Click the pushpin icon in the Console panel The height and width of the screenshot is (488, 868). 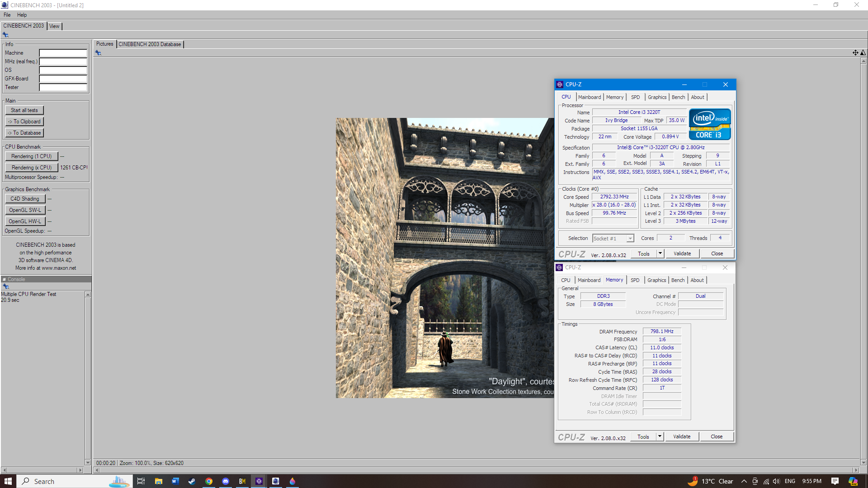click(6, 286)
